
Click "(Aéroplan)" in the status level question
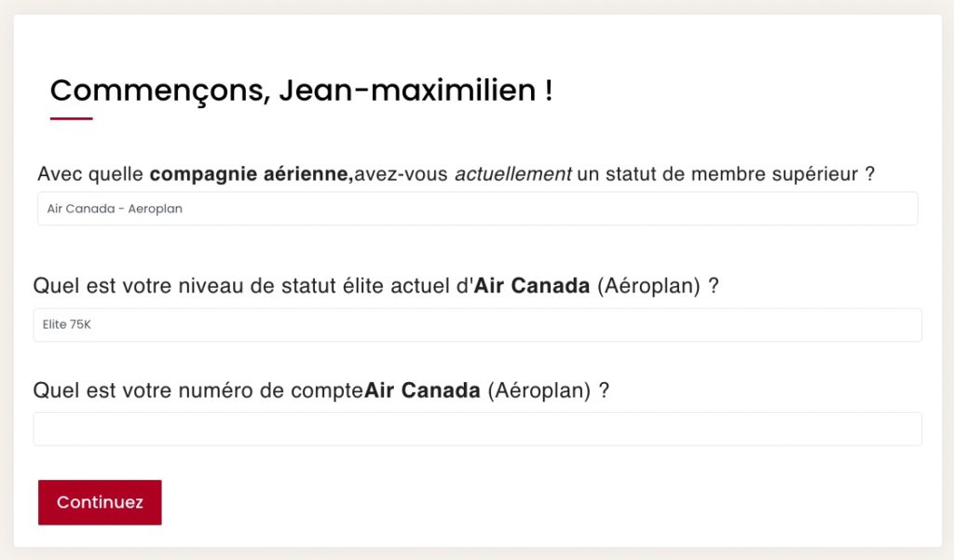click(648, 286)
